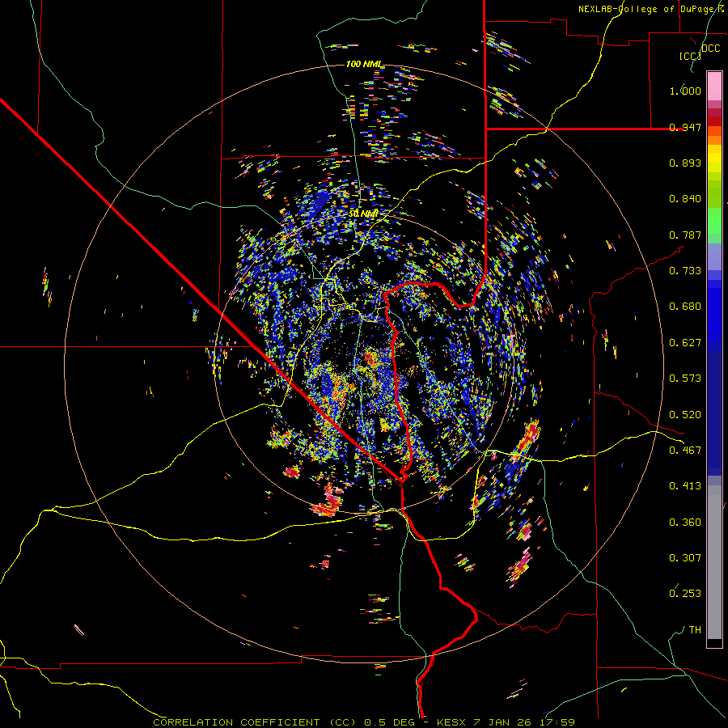Select the 0.680 scale value

click(685, 307)
